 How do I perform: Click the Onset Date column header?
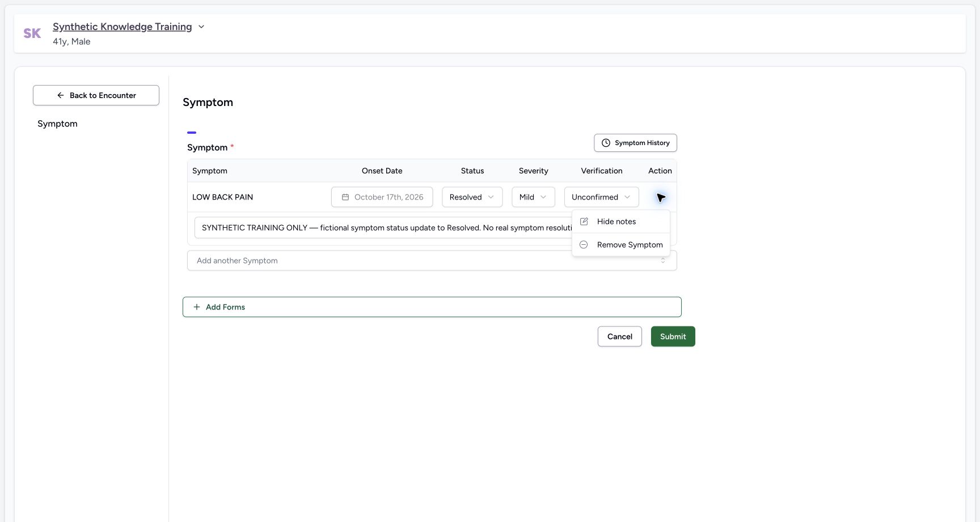[x=382, y=171]
